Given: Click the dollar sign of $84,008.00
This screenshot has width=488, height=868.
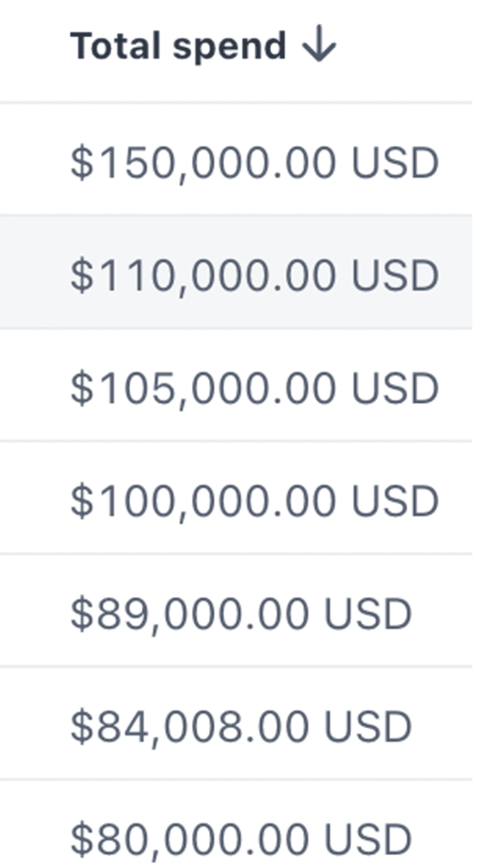Looking at the screenshot, I should 80,726.
